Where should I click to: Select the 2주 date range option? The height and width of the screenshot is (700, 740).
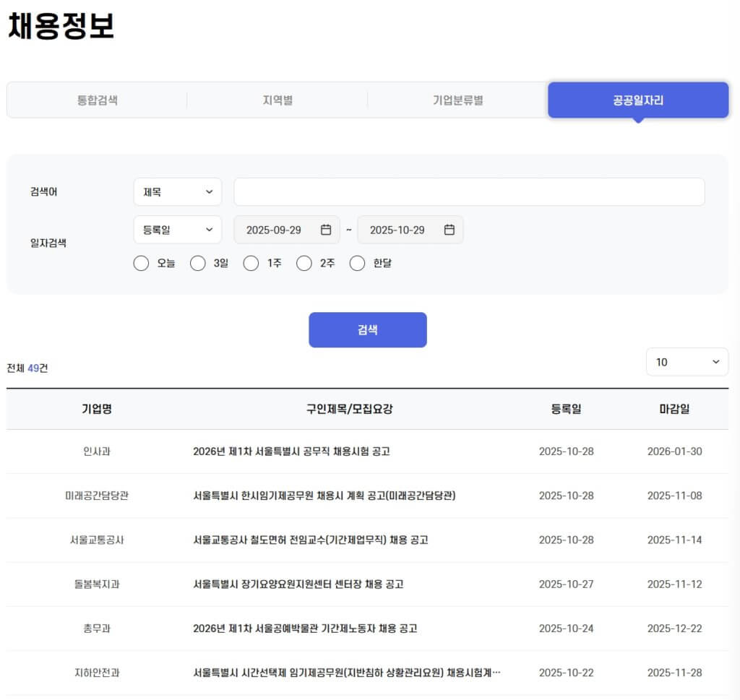[x=304, y=263]
